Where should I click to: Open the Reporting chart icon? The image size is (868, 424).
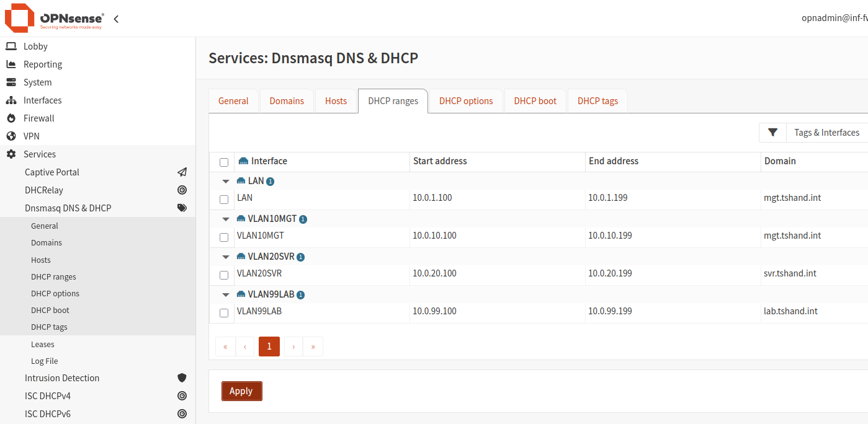coord(11,64)
